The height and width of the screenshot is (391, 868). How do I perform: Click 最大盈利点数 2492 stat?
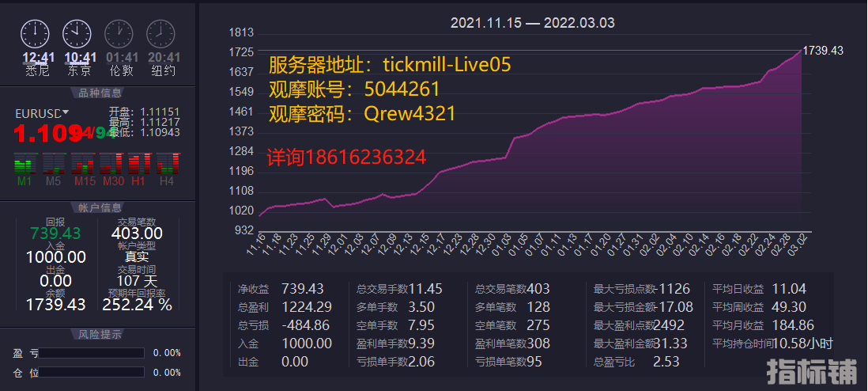[x=639, y=325]
